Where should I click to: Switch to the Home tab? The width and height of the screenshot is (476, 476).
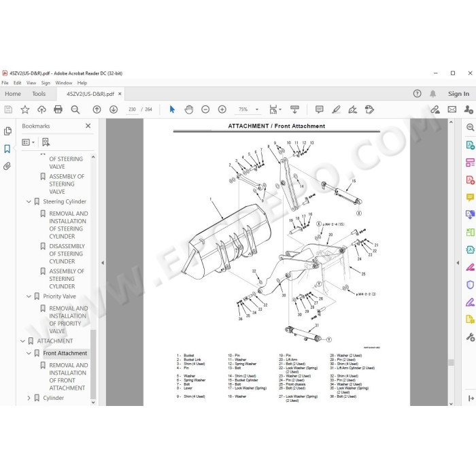[x=13, y=94]
